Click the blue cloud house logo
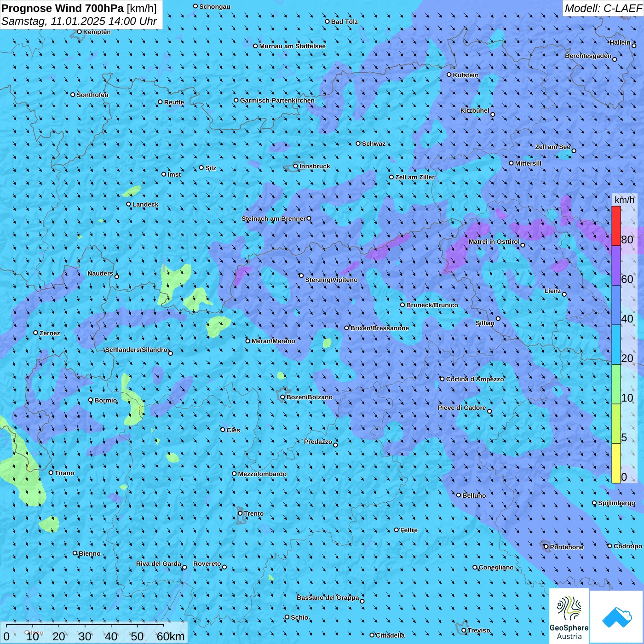Viewport: 644px width, 644px height. pos(617,617)
